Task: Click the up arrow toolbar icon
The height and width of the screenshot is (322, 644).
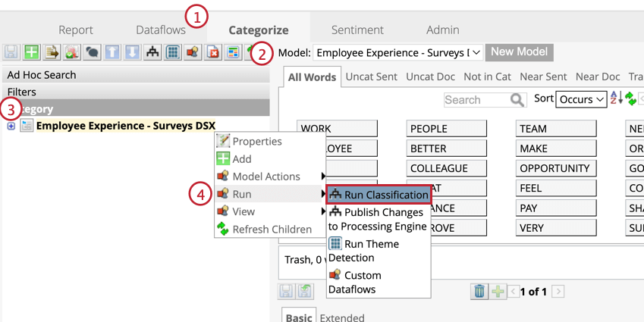Action: (112, 52)
